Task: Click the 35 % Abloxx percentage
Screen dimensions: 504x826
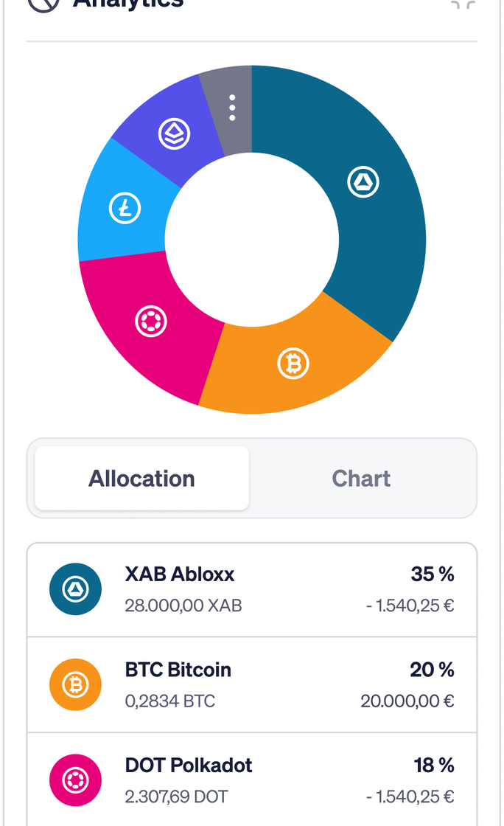Action: pyautogui.click(x=433, y=575)
